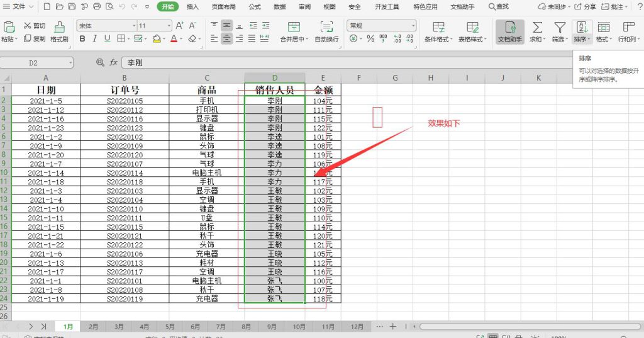Open the 文档助手 tool

click(510, 32)
